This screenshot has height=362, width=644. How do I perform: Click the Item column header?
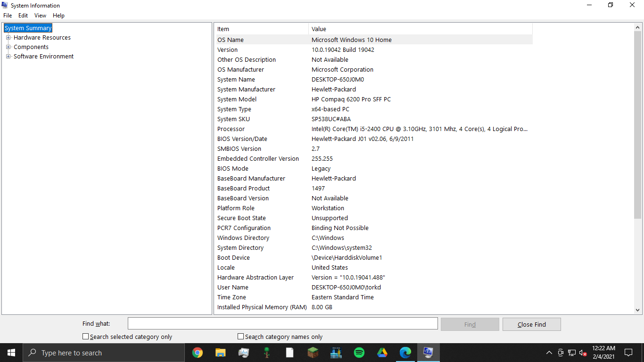pyautogui.click(x=262, y=29)
